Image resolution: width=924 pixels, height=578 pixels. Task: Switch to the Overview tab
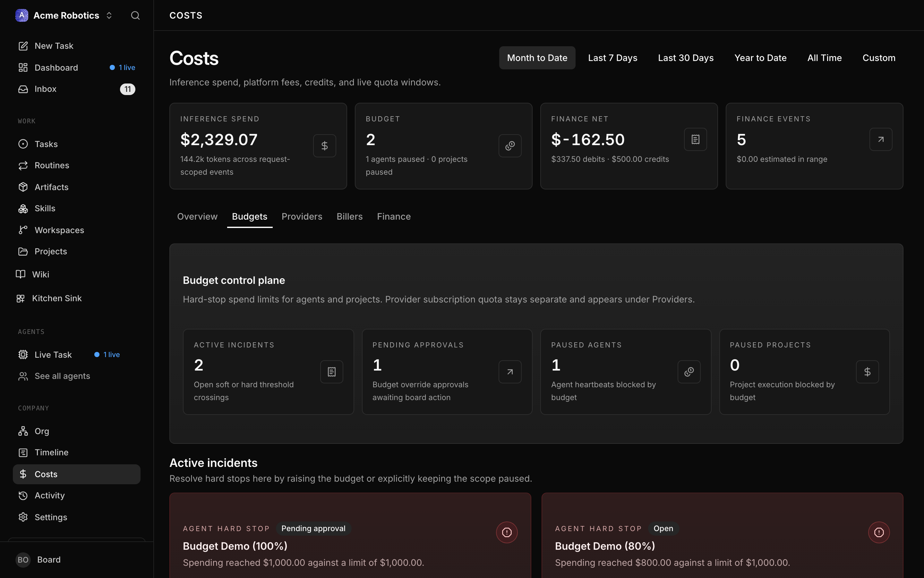(197, 216)
